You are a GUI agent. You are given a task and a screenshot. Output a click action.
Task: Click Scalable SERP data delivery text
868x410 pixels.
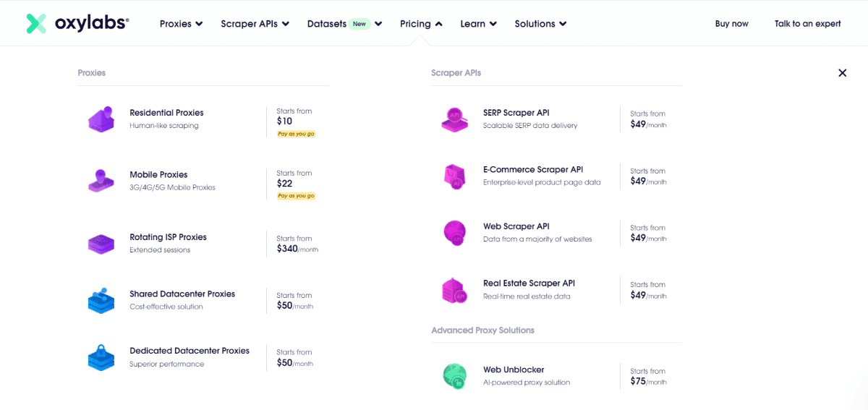point(530,126)
